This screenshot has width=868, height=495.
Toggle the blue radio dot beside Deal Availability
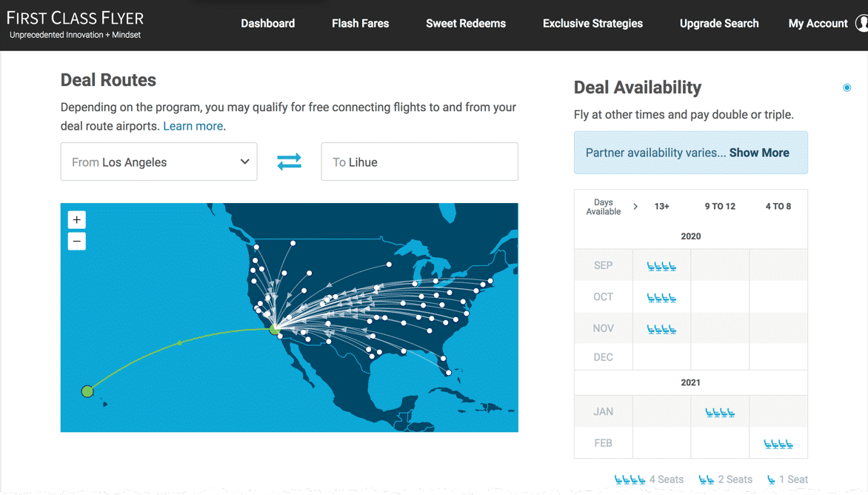click(x=847, y=88)
